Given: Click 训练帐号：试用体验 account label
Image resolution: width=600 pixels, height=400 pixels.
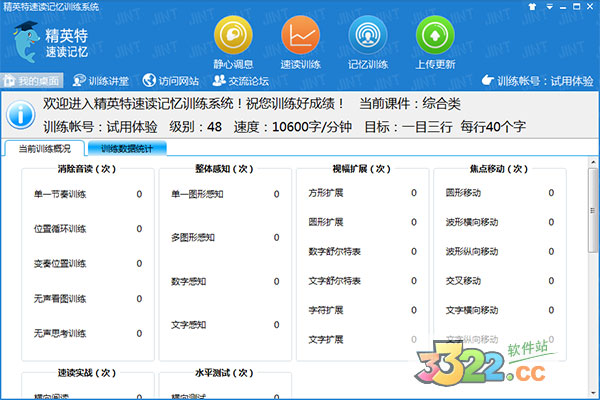Looking at the screenshot, I should (x=537, y=81).
